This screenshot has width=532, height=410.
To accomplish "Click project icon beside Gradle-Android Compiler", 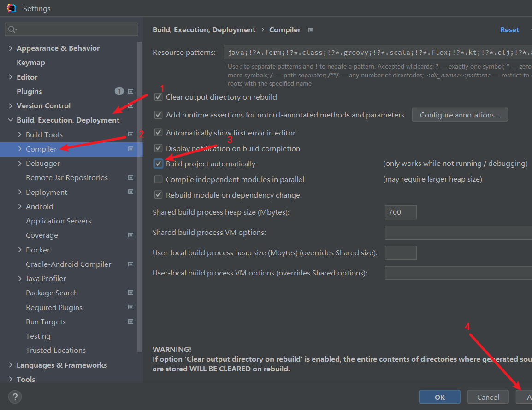I will pos(130,264).
